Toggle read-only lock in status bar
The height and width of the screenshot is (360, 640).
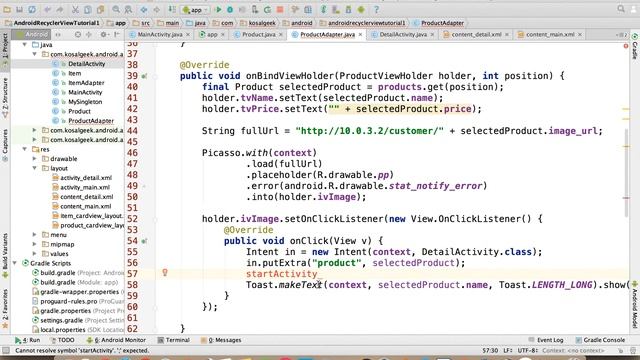tap(620, 351)
